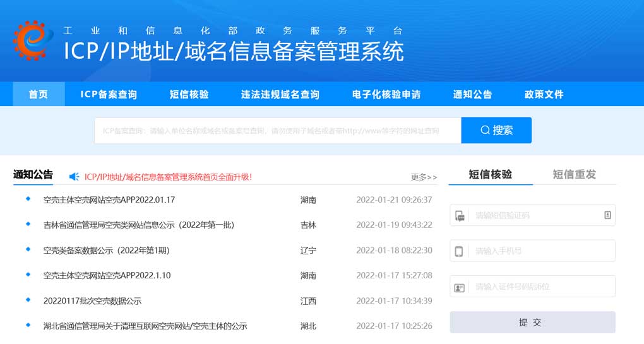Open notice 吉林省通信管理局空壳类网站信息公示

click(x=139, y=225)
